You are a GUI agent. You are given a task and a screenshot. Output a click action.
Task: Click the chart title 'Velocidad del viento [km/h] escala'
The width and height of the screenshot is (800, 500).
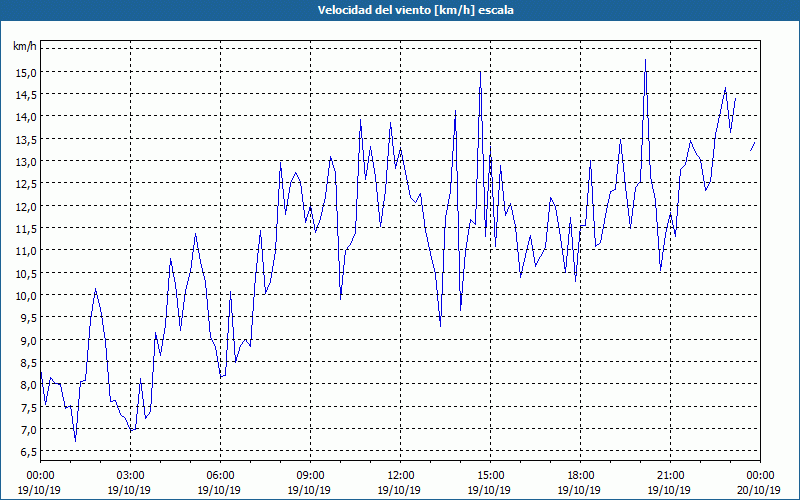[x=415, y=10]
